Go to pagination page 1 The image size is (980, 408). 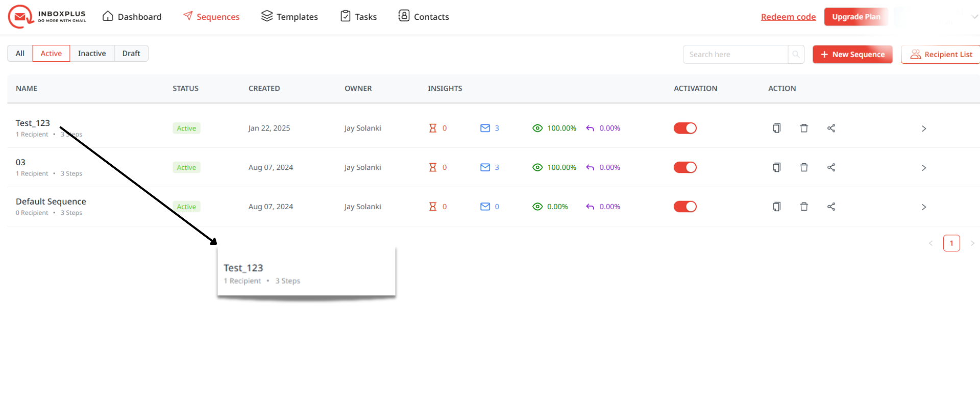click(951, 243)
